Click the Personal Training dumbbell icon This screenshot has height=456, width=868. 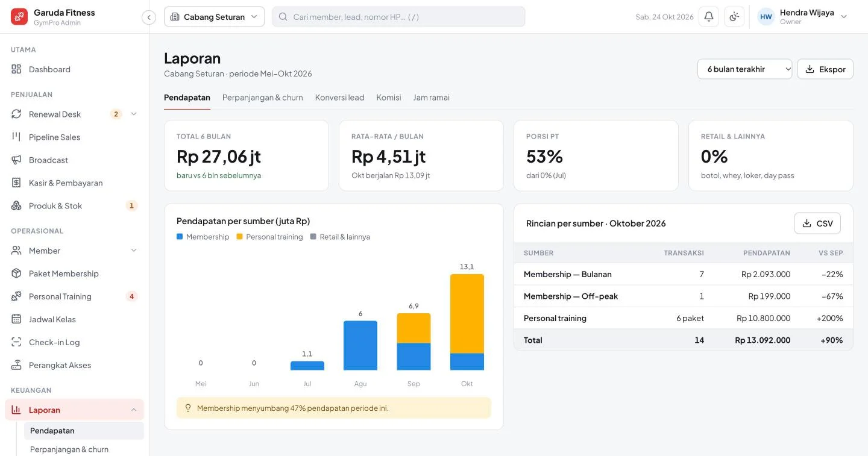coord(16,296)
